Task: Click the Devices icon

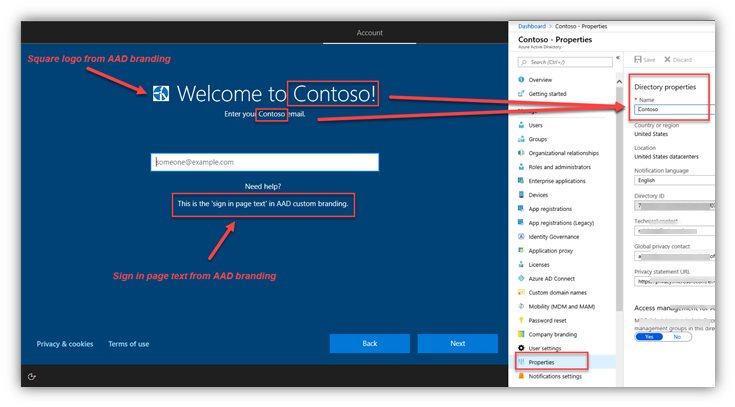Action: click(521, 195)
